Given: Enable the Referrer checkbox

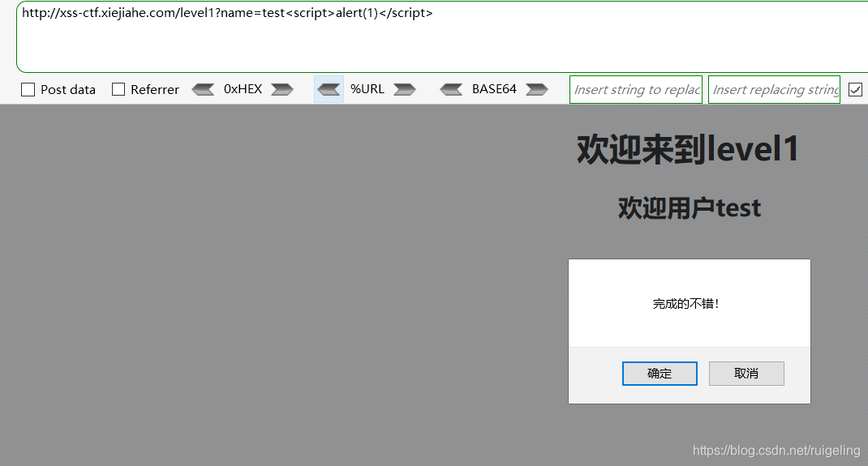Looking at the screenshot, I should coord(118,89).
